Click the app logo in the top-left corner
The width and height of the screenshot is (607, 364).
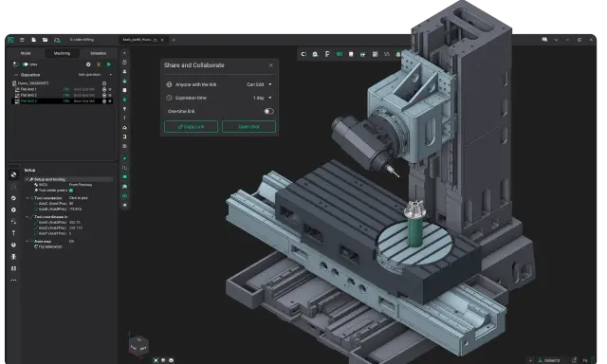10,40
